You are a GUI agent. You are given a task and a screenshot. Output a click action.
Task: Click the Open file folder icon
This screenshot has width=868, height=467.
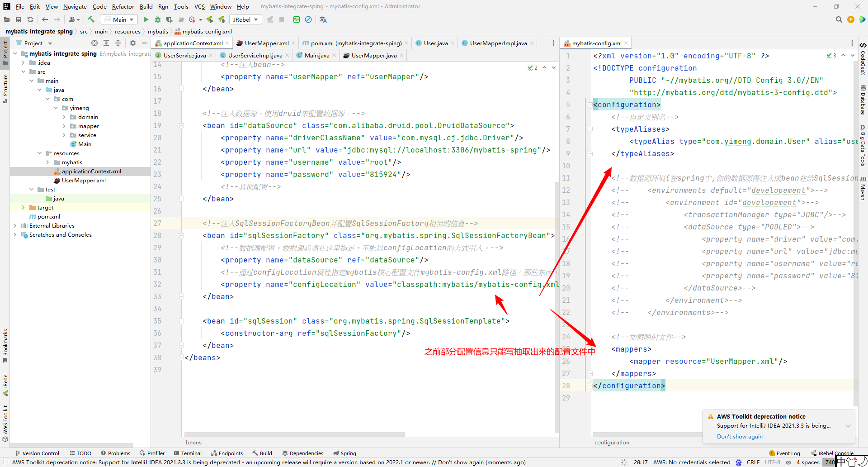[x=7, y=19]
